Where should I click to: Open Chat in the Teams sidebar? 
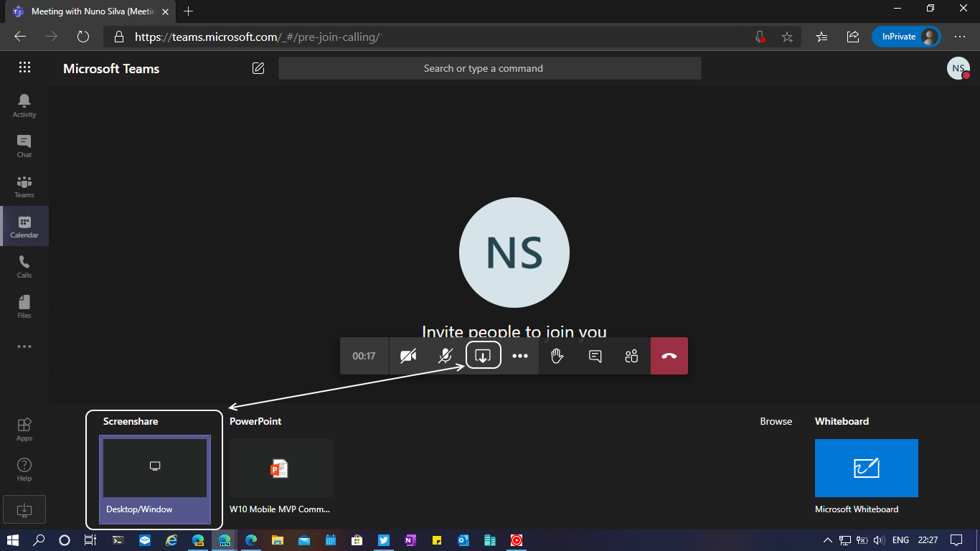point(24,146)
